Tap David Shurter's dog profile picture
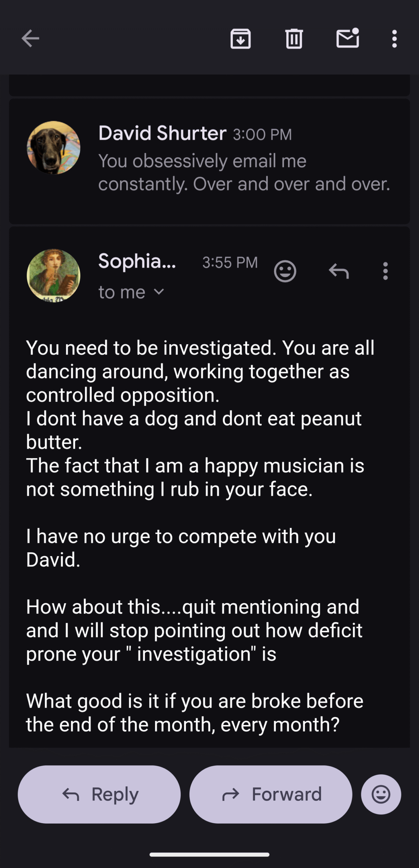 tap(54, 148)
